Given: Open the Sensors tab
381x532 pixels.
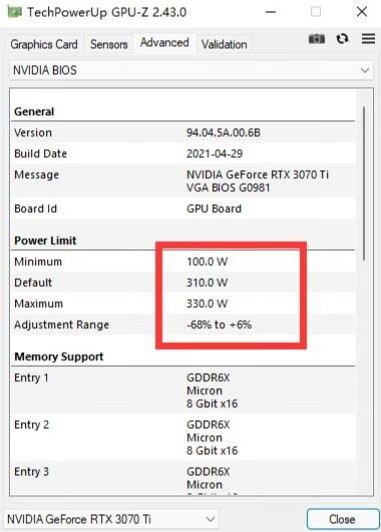Looking at the screenshot, I should point(109,44).
